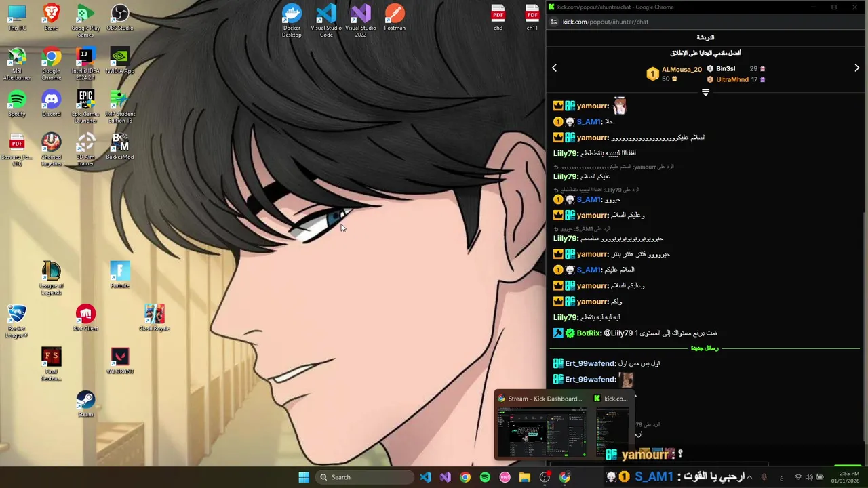Open the pink osu! taskbar icon
The image size is (868, 488).
(505, 477)
